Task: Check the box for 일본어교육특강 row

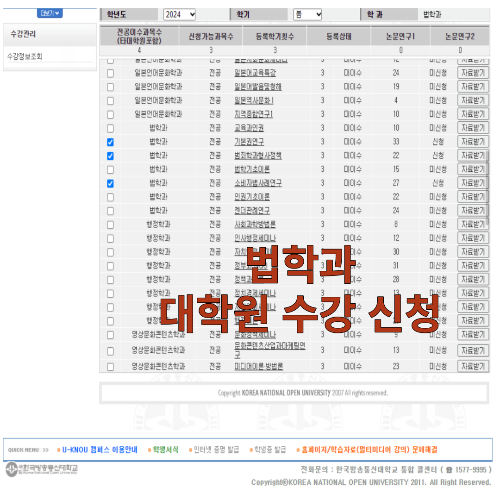Action: (x=110, y=73)
